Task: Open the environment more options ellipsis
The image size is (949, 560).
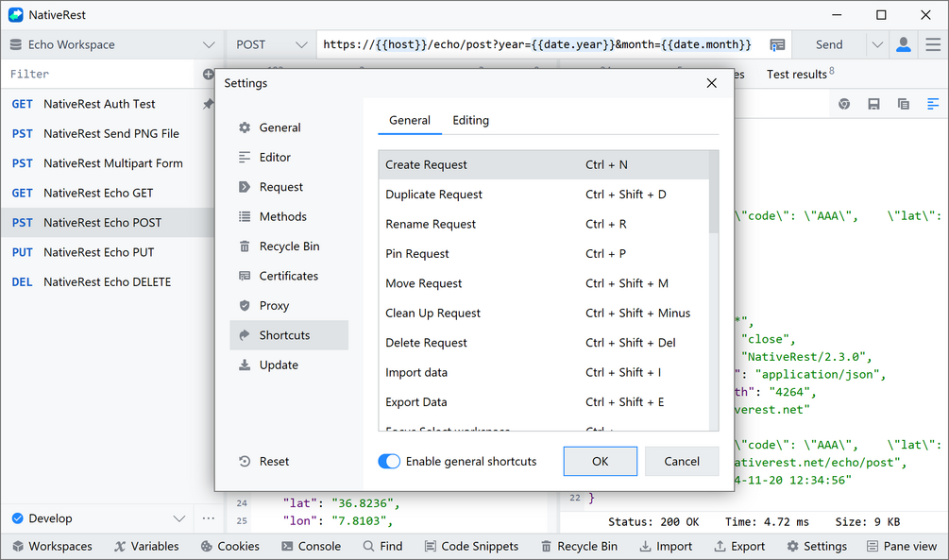Action: point(209,518)
